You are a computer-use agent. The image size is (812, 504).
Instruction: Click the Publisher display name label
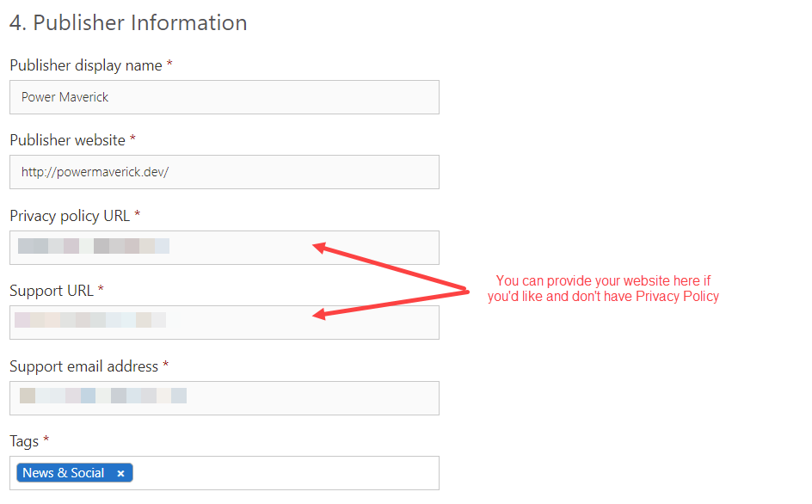click(85, 65)
